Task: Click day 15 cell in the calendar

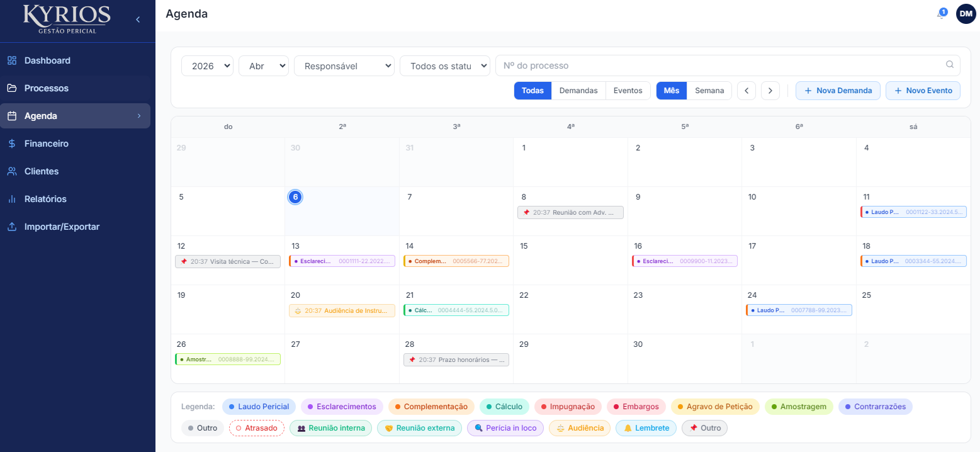Action: pyautogui.click(x=570, y=261)
